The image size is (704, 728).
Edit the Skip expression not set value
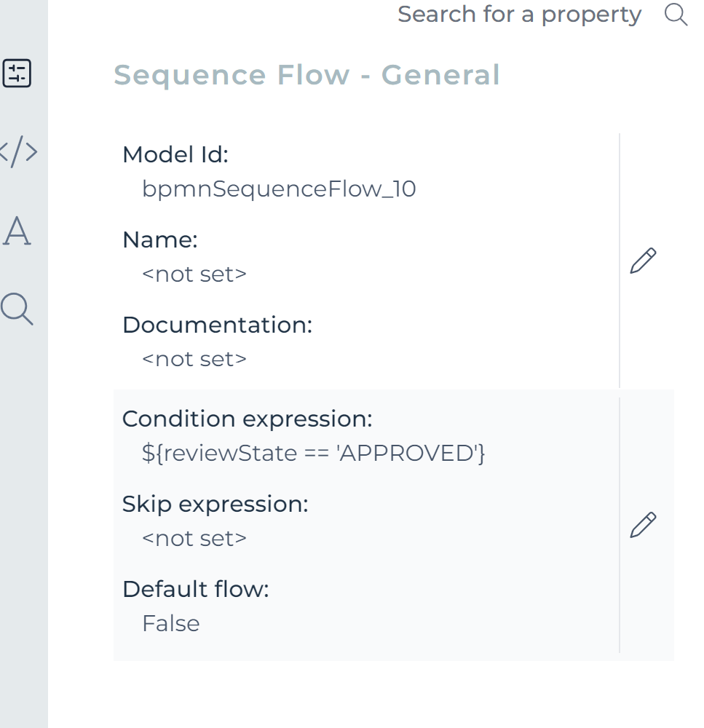(x=194, y=538)
